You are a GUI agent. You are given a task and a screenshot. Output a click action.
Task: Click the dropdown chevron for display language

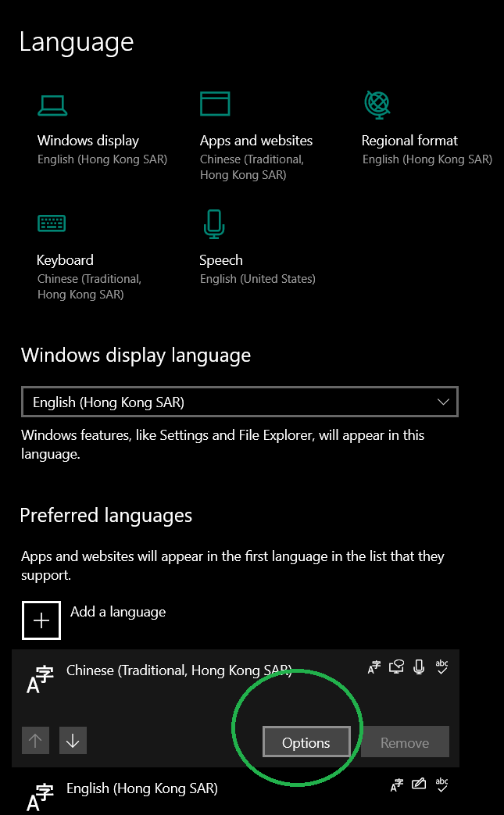click(x=443, y=402)
